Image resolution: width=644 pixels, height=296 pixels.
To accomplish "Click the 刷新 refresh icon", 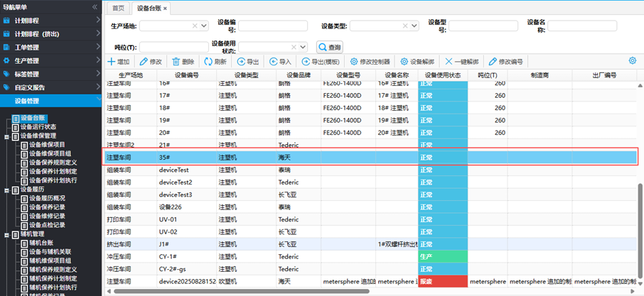I will (208, 62).
